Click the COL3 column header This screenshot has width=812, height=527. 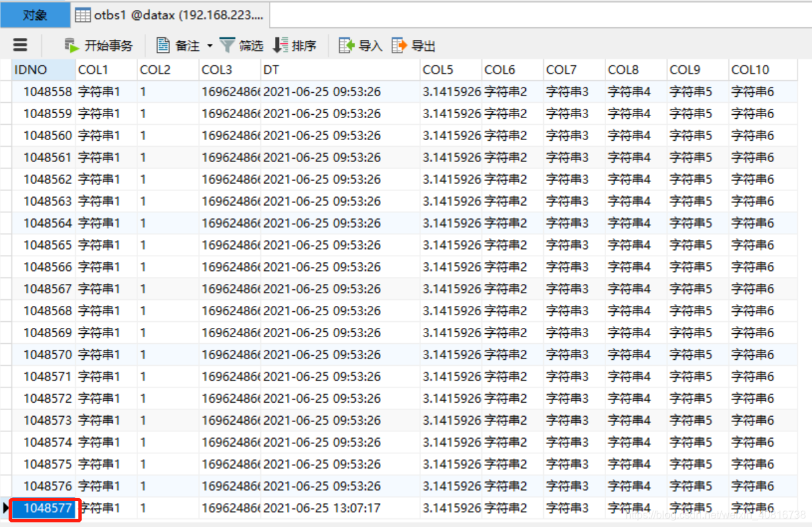[230, 70]
